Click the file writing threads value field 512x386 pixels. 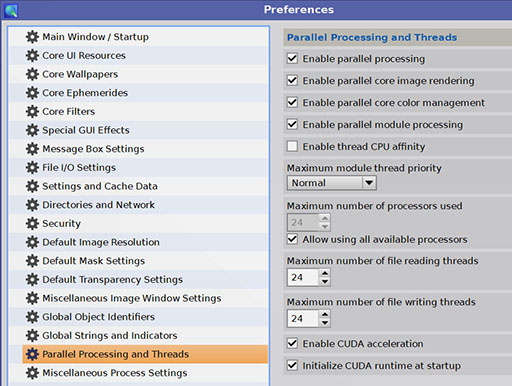pyautogui.click(x=303, y=319)
